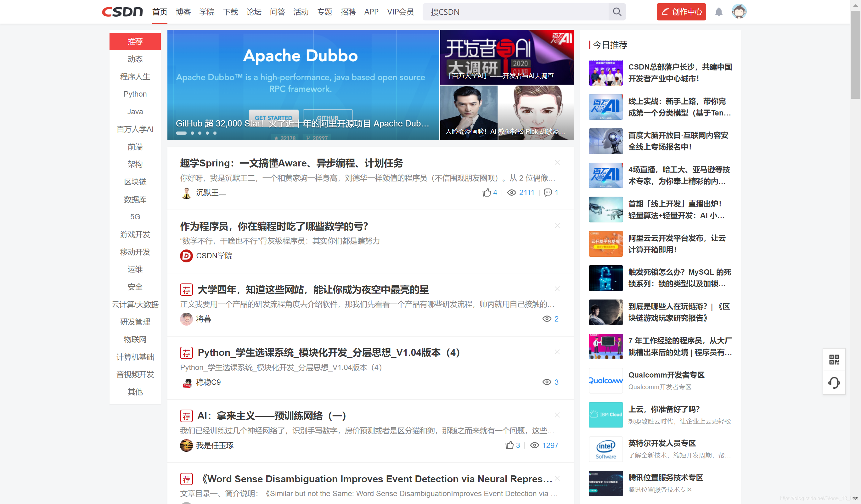
Task: Click the IBM Cloud logo thumbnail
Action: click(x=605, y=415)
